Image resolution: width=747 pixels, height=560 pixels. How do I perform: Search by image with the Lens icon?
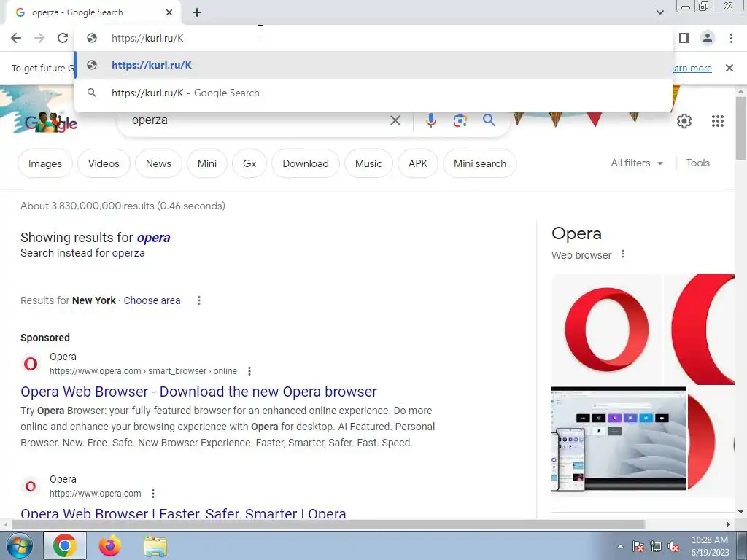tap(460, 120)
